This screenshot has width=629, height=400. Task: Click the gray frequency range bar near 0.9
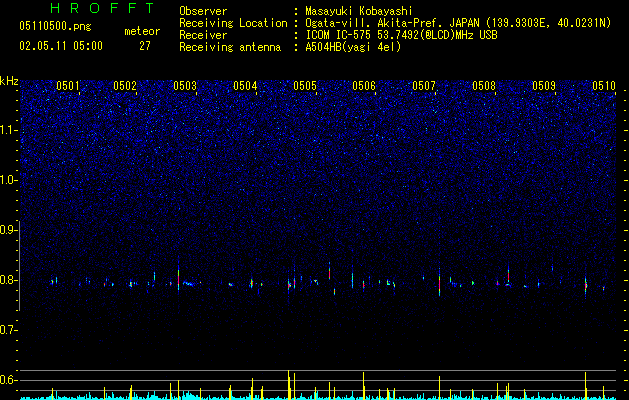pyautogui.click(x=20, y=265)
